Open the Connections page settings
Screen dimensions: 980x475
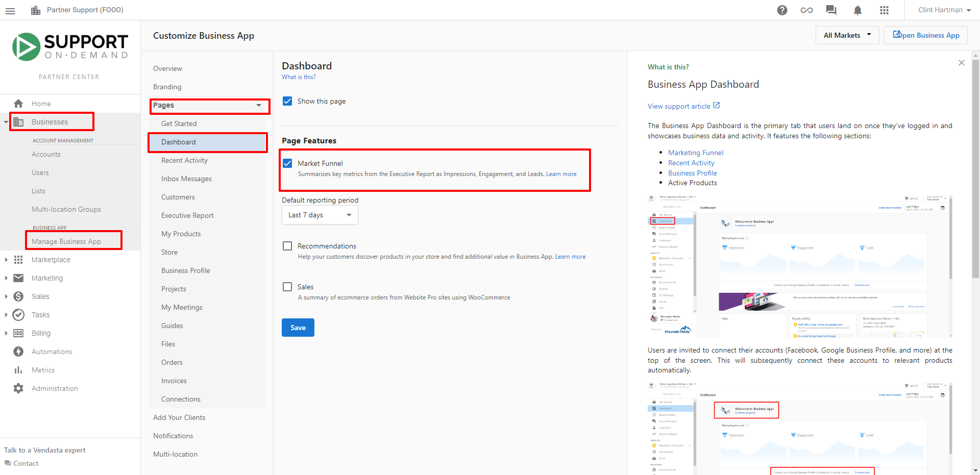(181, 399)
